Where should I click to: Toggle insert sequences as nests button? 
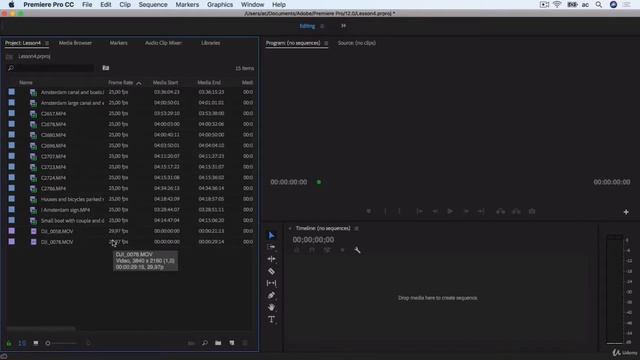pyautogui.click(x=297, y=250)
